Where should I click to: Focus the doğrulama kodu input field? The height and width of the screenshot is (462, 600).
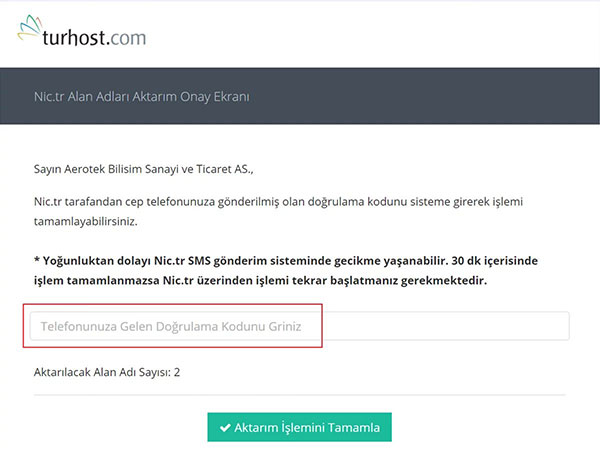coord(299,326)
